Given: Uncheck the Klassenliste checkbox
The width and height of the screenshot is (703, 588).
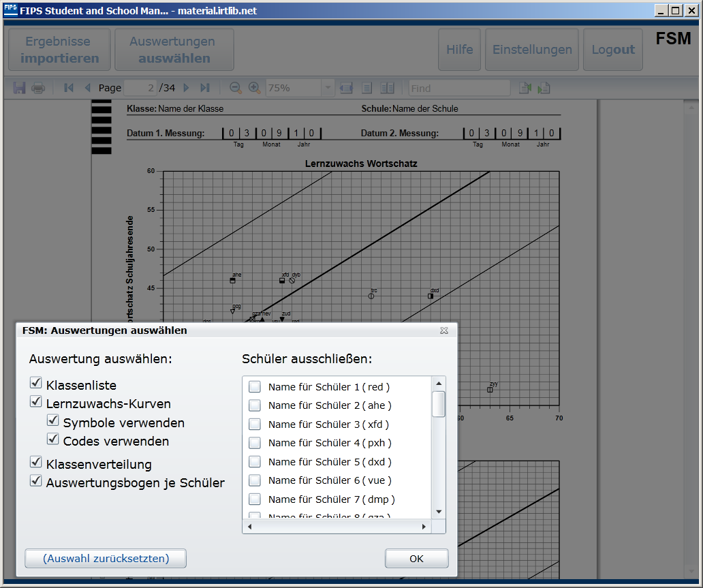Looking at the screenshot, I should [36, 384].
